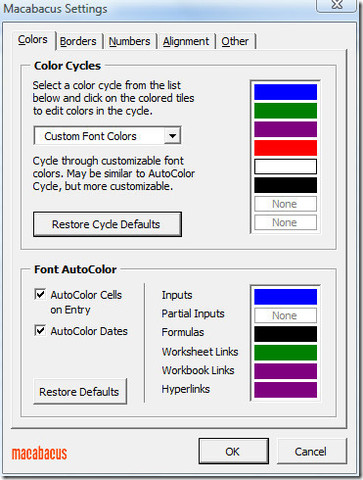The image size is (363, 480).
Task: Edit the Hyperlinks purple color swatch
Action: click(285, 390)
